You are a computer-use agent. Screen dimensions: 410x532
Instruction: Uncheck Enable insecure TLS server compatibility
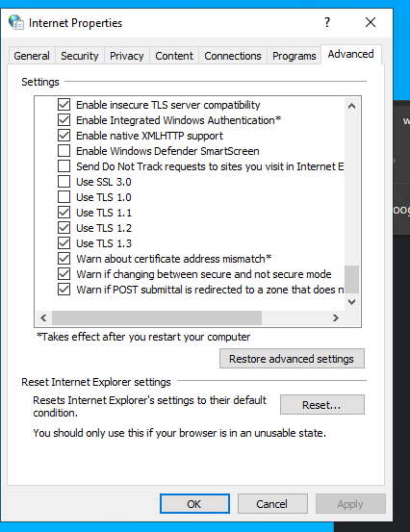pyautogui.click(x=64, y=105)
